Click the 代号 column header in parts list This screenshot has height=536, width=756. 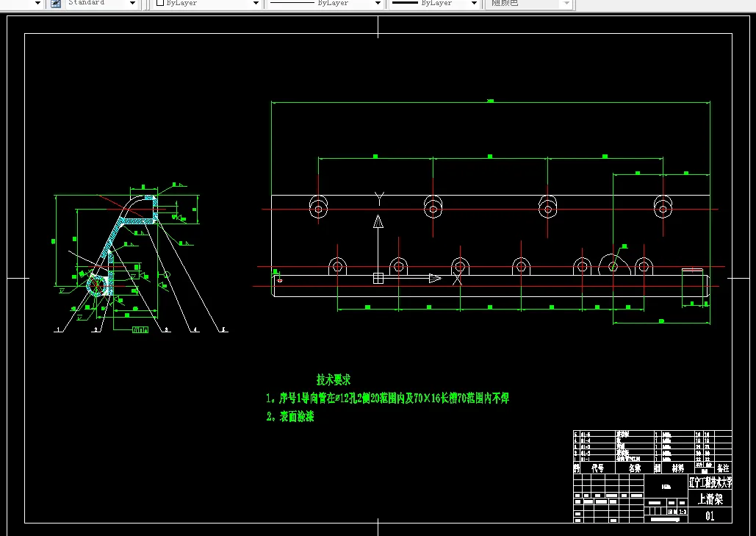coord(598,468)
